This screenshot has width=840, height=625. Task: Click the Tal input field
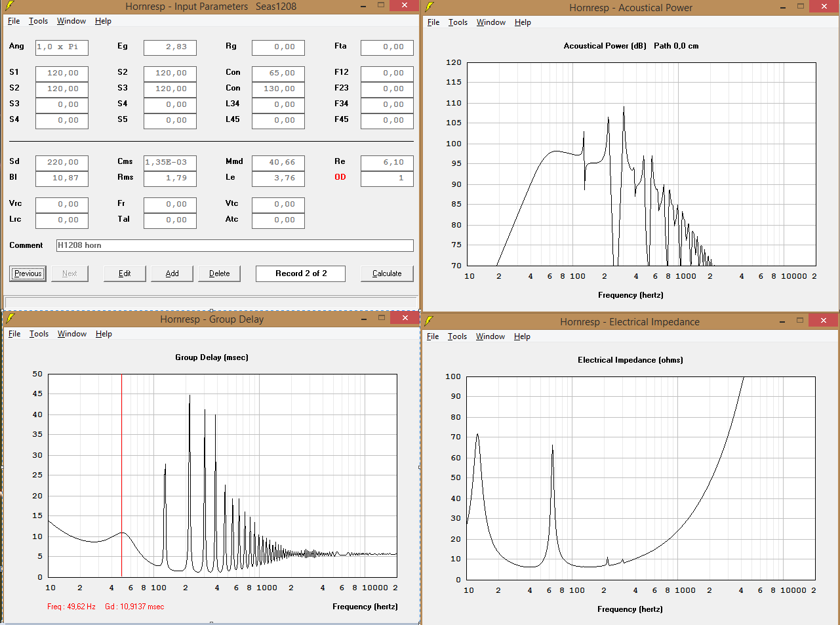170,220
